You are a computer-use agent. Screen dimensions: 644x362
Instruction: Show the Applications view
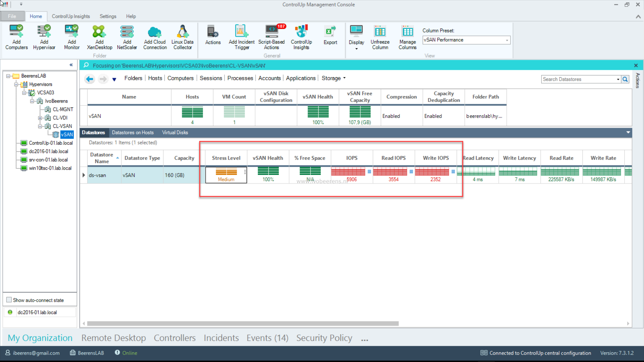[x=301, y=78]
